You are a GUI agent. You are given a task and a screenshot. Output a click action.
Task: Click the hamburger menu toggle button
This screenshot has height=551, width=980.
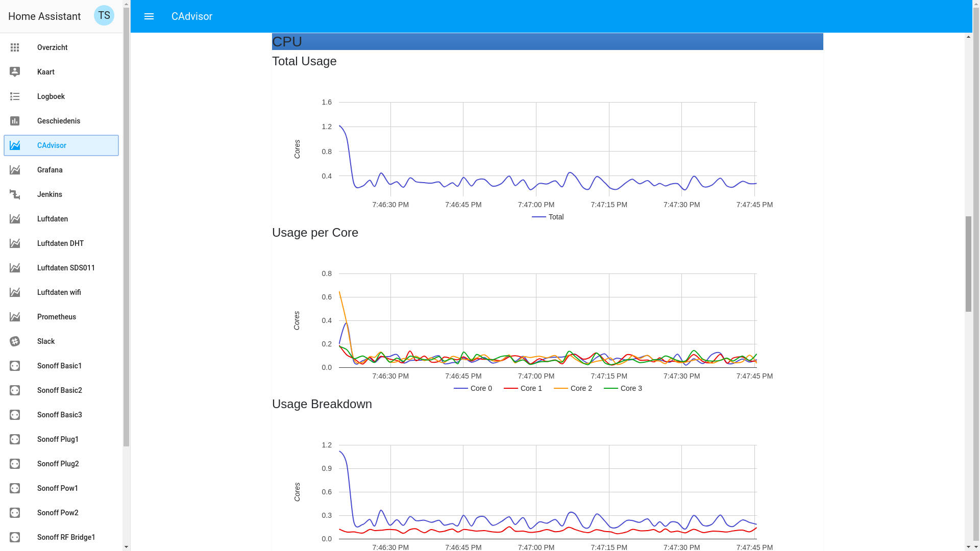149,16
